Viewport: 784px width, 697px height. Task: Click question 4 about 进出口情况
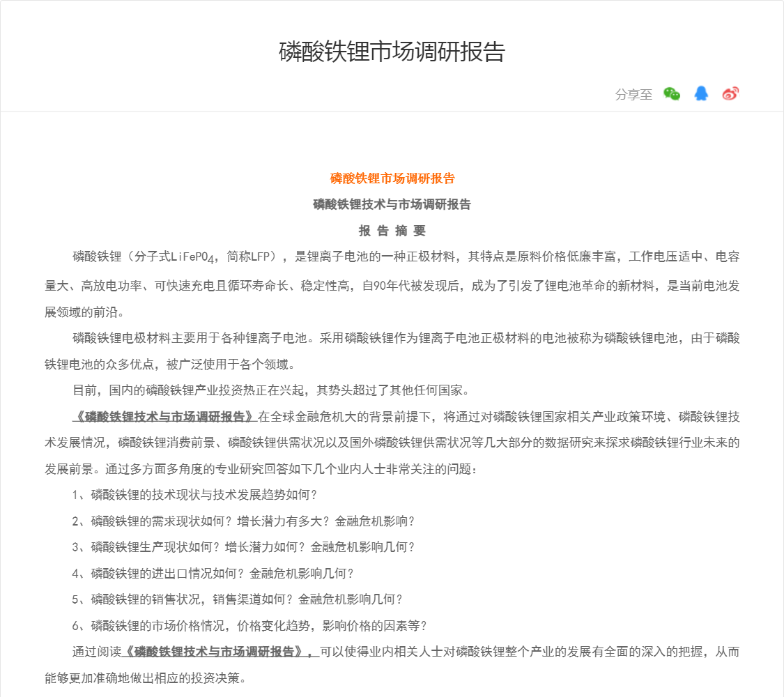213,574
